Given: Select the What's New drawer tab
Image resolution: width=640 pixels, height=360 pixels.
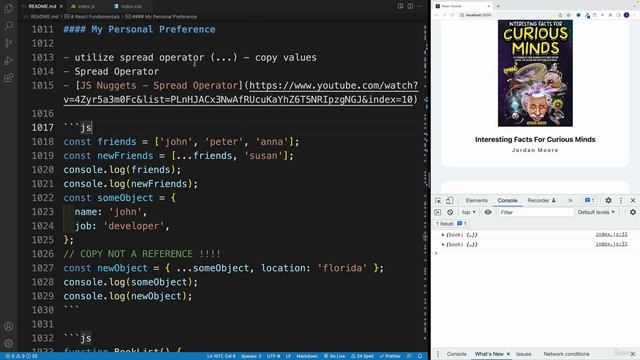Looking at the screenshot, I should 489,354.
